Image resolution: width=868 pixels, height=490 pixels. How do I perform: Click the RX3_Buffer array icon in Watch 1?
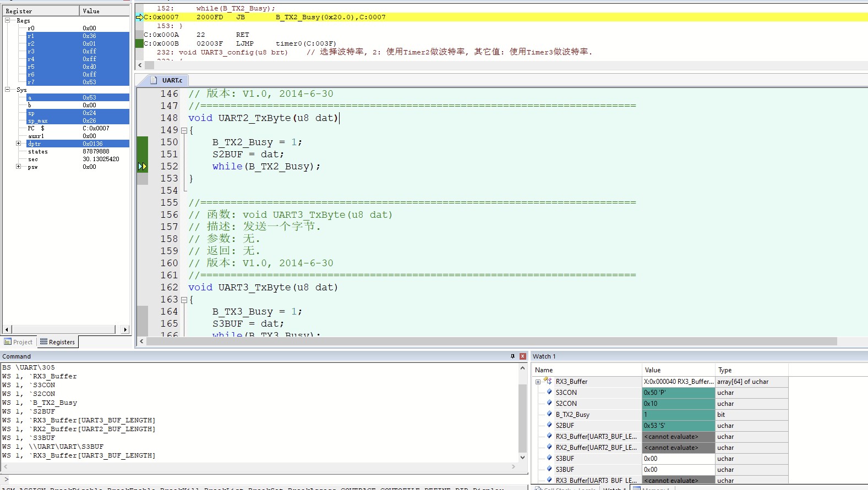pyautogui.click(x=548, y=381)
